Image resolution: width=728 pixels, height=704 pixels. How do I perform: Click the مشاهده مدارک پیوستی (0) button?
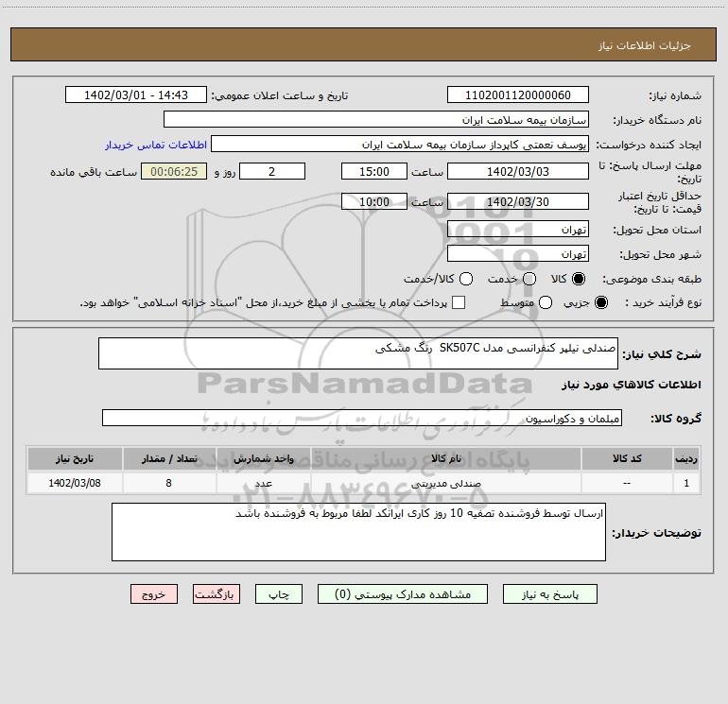click(x=403, y=594)
